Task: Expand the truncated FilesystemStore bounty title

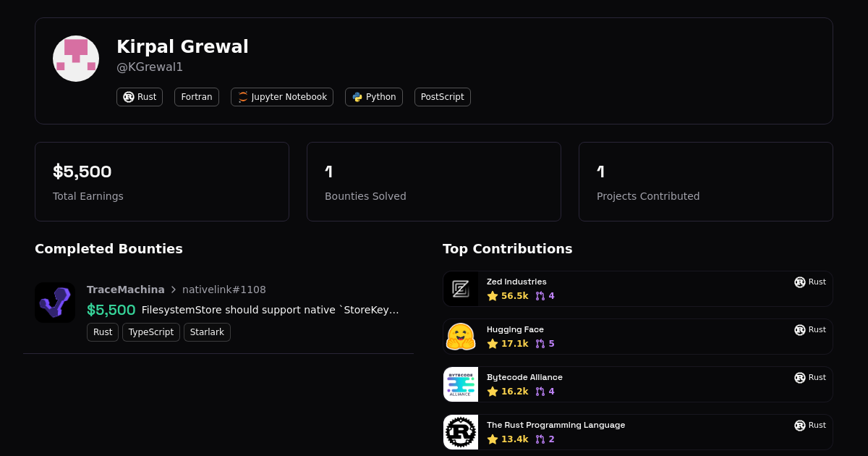Action: click(x=269, y=310)
